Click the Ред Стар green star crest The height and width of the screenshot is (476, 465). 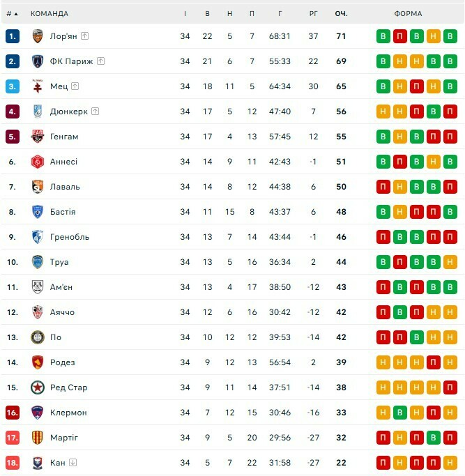coord(38,387)
